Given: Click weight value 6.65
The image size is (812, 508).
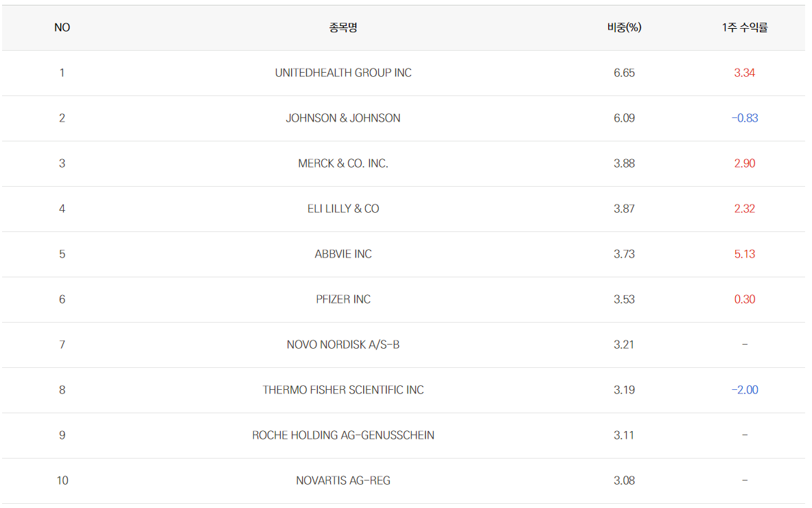Looking at the screenshot, I should click(x=624, y=73).
